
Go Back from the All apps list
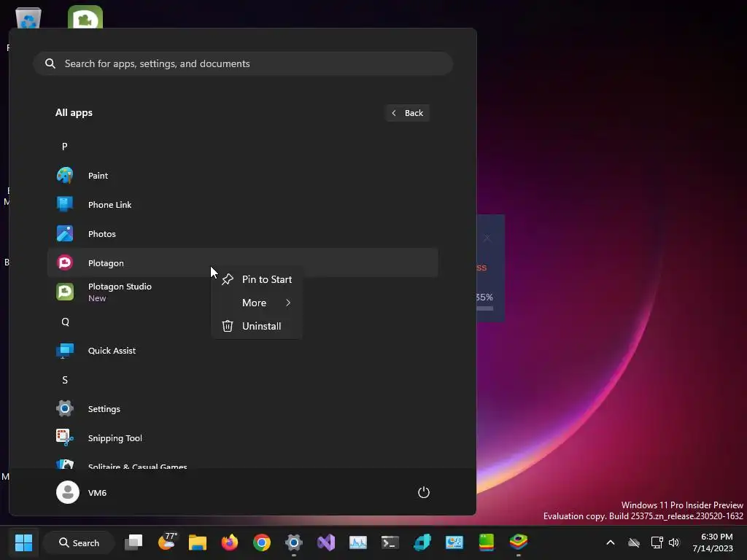click(407, 113)
